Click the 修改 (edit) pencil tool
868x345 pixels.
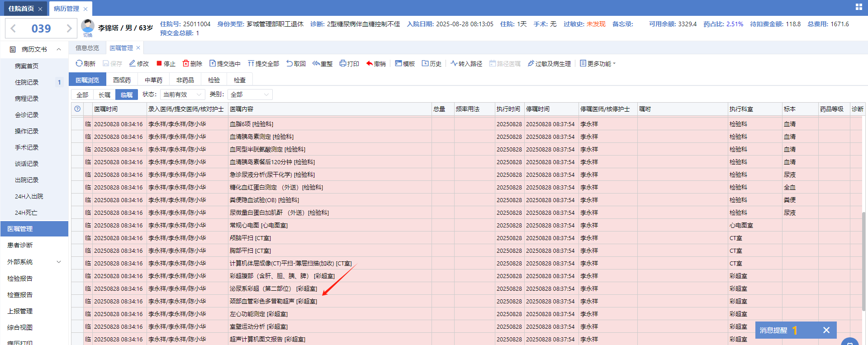pos(139,64)
